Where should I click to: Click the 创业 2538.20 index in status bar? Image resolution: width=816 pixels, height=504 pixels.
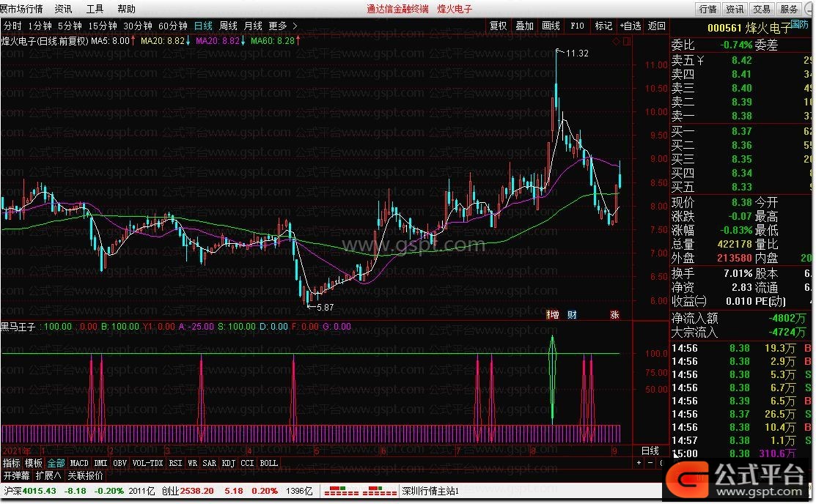(188, 491)
